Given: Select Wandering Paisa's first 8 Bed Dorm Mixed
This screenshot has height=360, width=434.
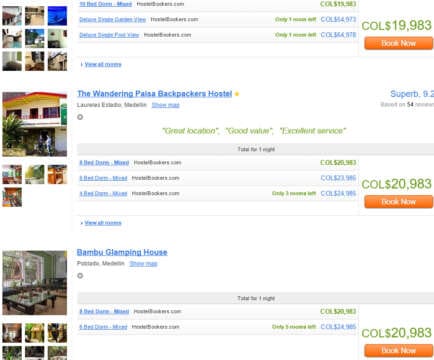Looking at the screenshot, I should [x=104, y=163].
